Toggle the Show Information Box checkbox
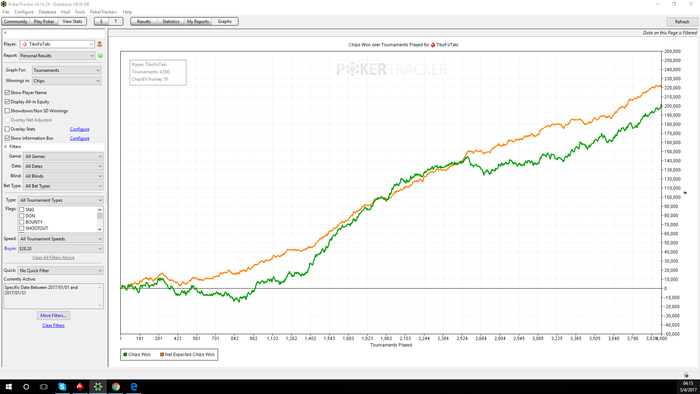This screenshot has height=394, width=700. [7, 138]
